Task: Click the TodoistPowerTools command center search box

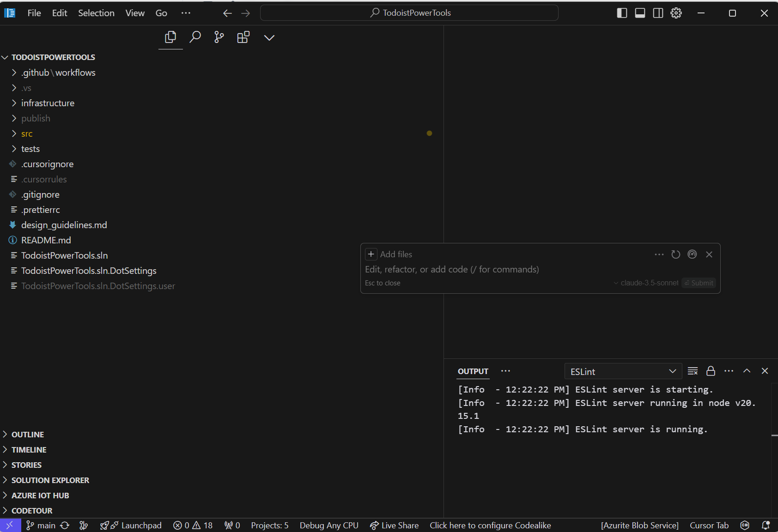Action: pos(409,13)
